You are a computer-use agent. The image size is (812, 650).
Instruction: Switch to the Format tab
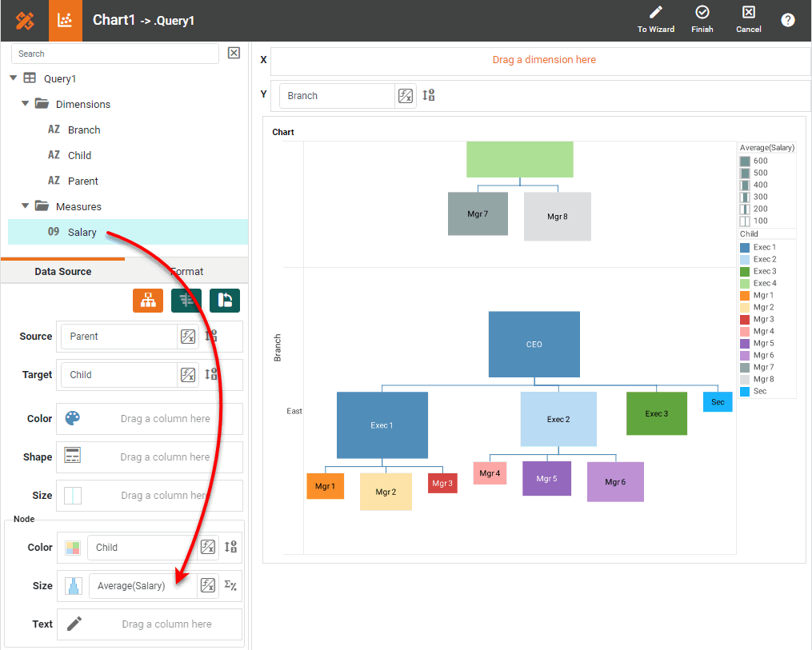[186, 272]
